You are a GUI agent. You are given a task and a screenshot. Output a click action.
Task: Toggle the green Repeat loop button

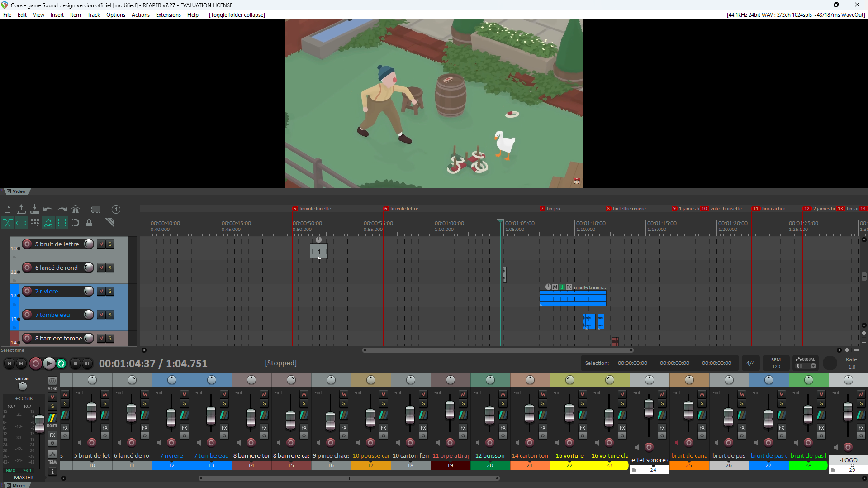[61, 364]
